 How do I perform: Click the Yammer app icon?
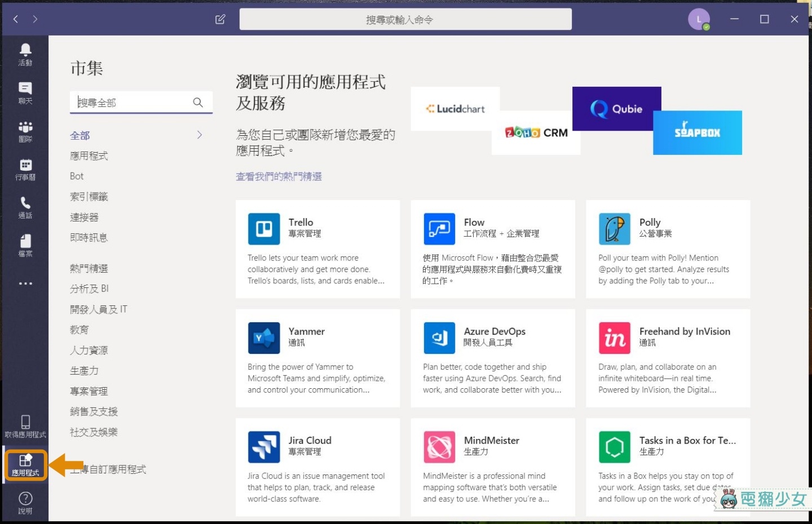[264, 338]
